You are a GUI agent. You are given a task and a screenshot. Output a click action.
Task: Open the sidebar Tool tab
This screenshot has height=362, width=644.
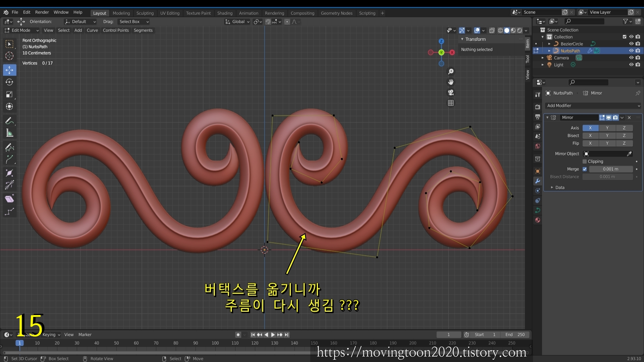click(528, 59)
